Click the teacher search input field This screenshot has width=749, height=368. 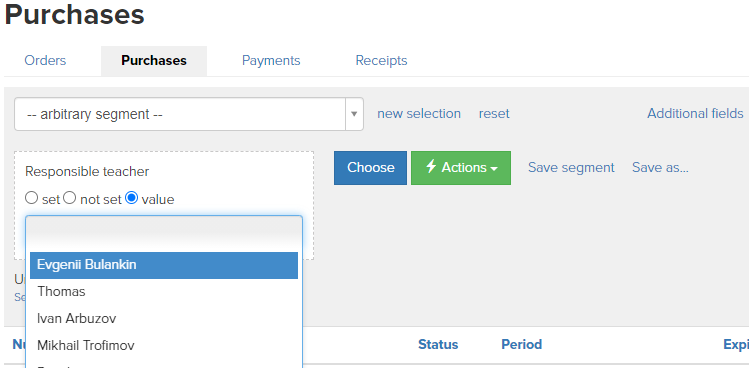point(164,233)
